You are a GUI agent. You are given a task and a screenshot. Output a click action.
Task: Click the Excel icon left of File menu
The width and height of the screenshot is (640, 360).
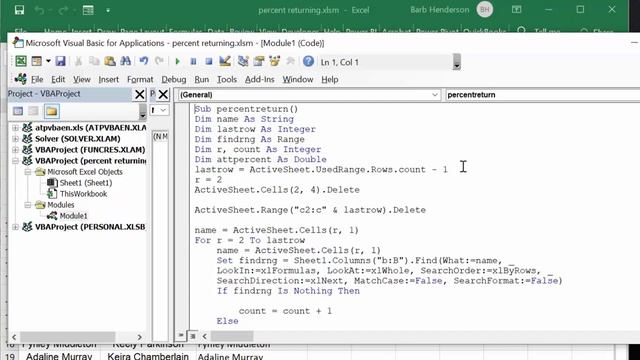tap(20, 79)
